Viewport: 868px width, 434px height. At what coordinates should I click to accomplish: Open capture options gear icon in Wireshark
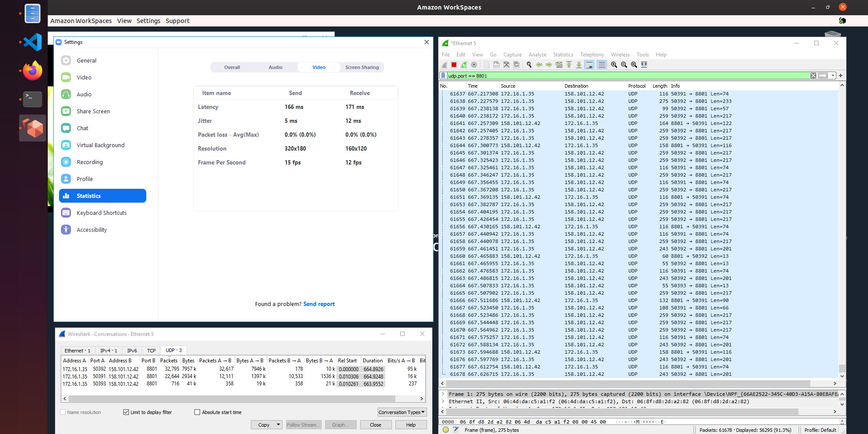[x=474, y=65]
